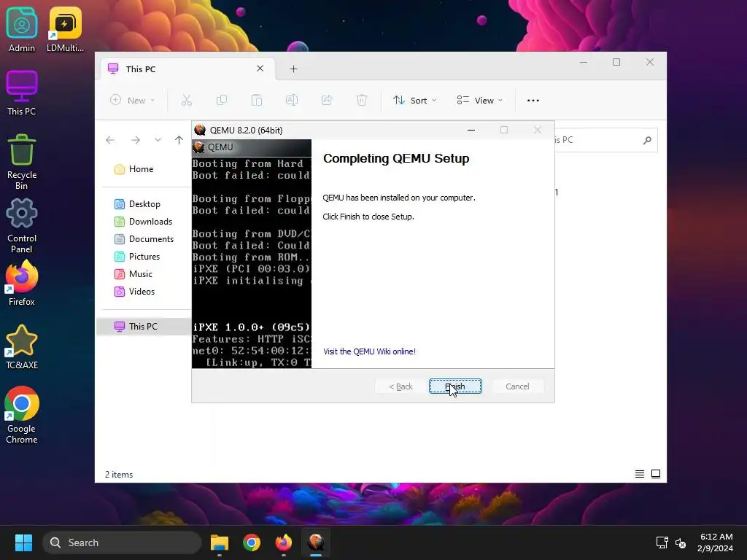Select the This PC tab in File Explorer
This screenshot has width=747, height=560.
(186, 69)
